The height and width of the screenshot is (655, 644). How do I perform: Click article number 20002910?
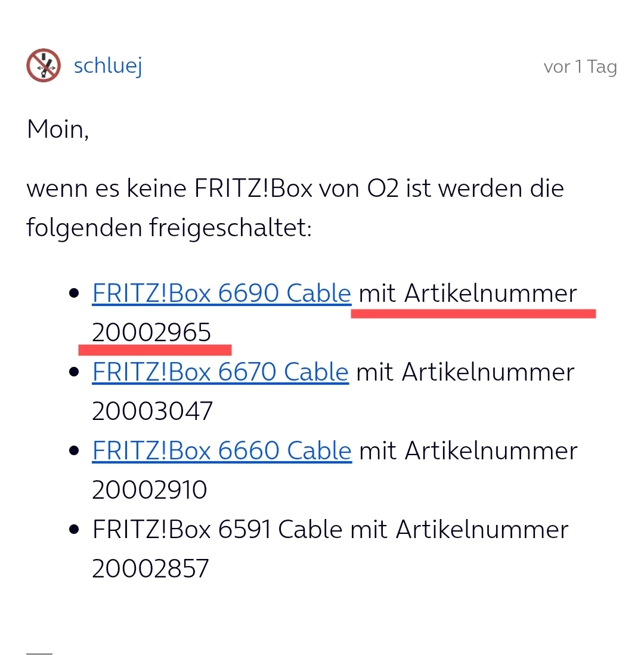(149, 490)
